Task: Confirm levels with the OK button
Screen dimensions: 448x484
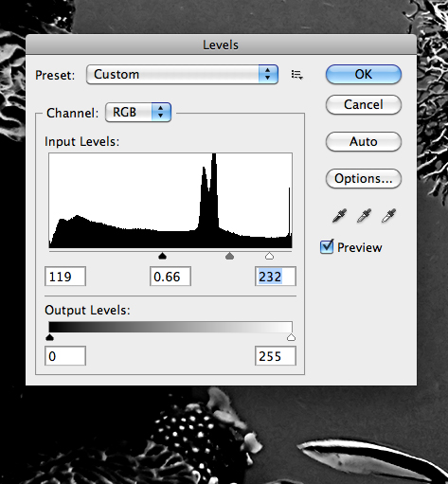Action: point(364,75)
